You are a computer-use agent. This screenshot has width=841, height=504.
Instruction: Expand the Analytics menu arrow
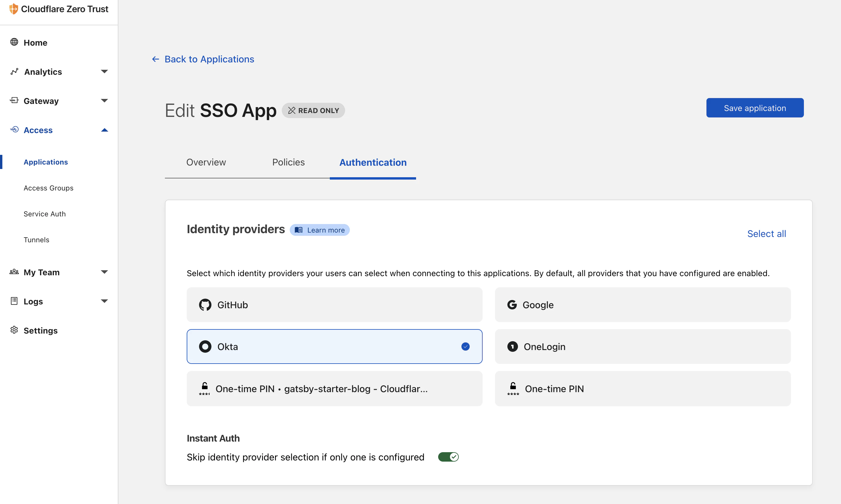[x=104, y=71]
